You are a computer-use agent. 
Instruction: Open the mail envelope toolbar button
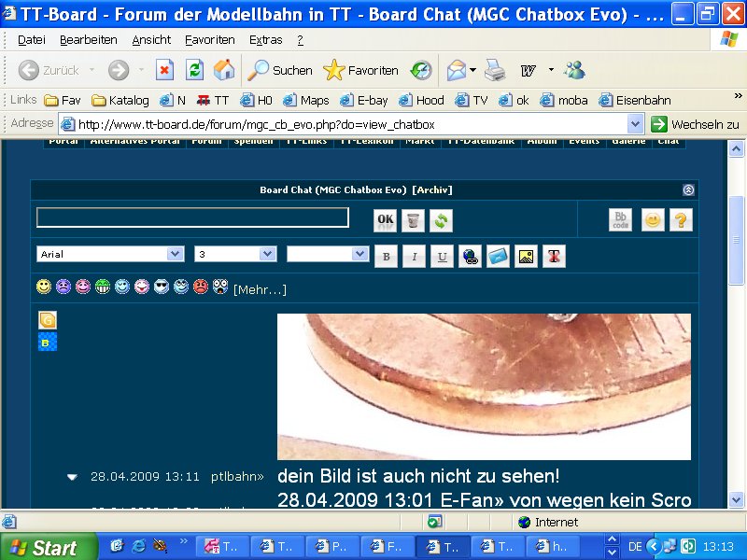[457, 71]
